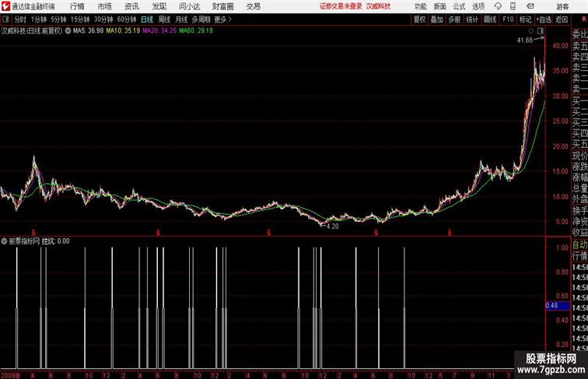Screen dimensions: 588x379
Task: Click the 证券交易未登录 login link
Action: coord(341,6)
